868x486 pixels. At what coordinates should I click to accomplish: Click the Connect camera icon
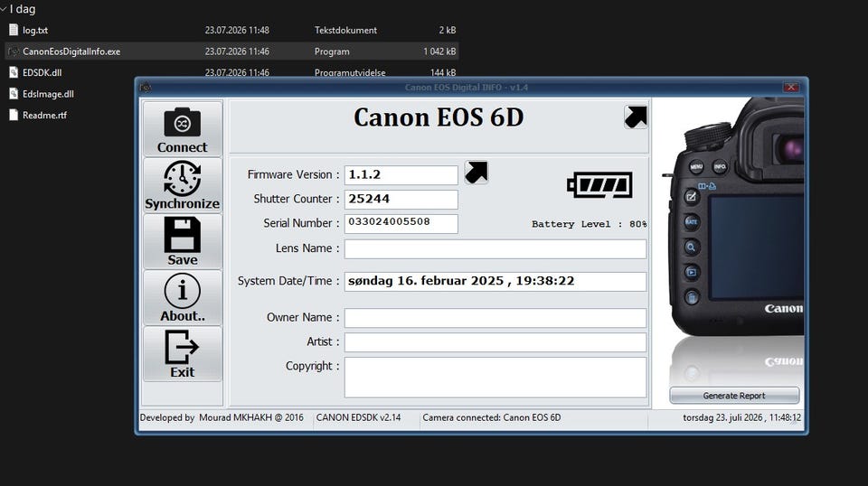[x=182, y=122]
